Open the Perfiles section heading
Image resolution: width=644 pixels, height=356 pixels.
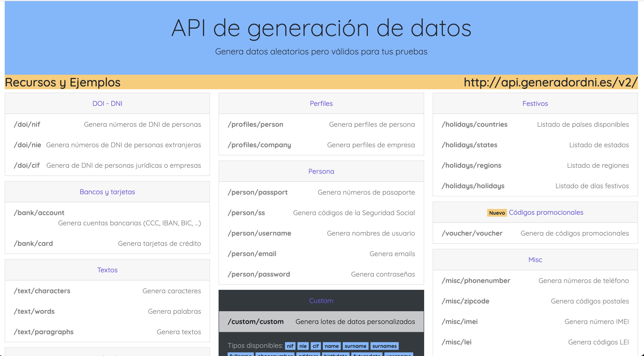click(x=321, y=103)
